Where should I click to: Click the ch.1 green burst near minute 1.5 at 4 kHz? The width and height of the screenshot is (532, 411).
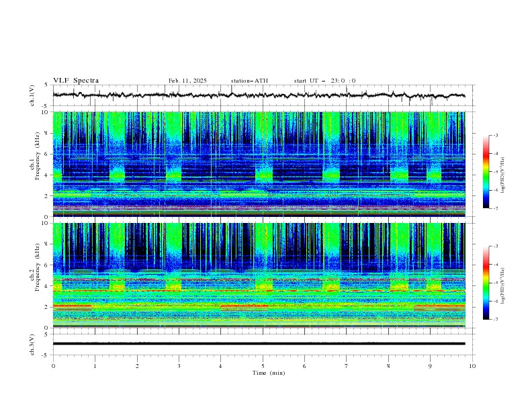point(117,174)
